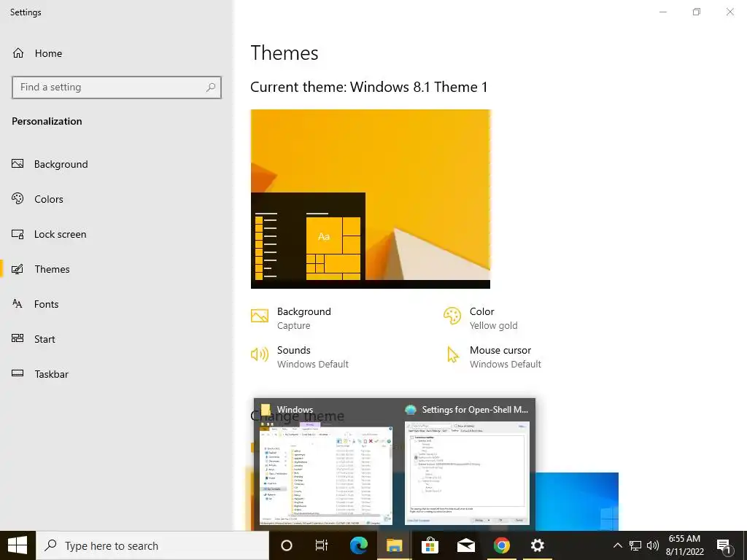Click the Settings gear on taskbar
Image resolution: width=747 pixels, height=560 pixels.
538,545
